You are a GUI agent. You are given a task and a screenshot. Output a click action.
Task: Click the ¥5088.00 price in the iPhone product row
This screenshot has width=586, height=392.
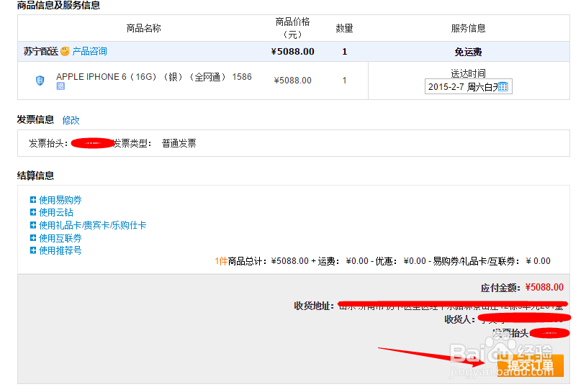pyautogui.click(x=292, y=81)
